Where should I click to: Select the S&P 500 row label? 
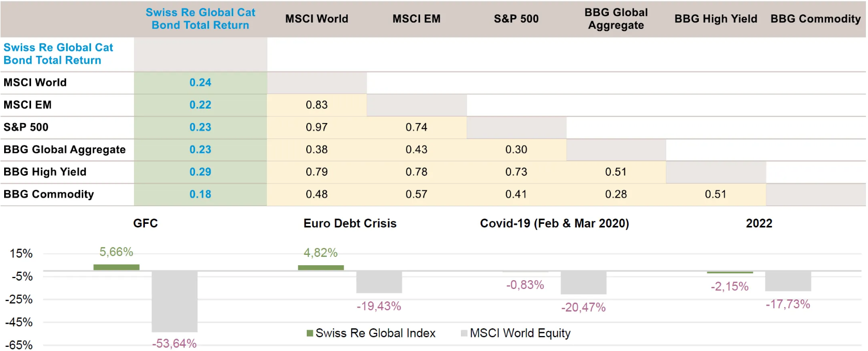[x=26, y=127]
